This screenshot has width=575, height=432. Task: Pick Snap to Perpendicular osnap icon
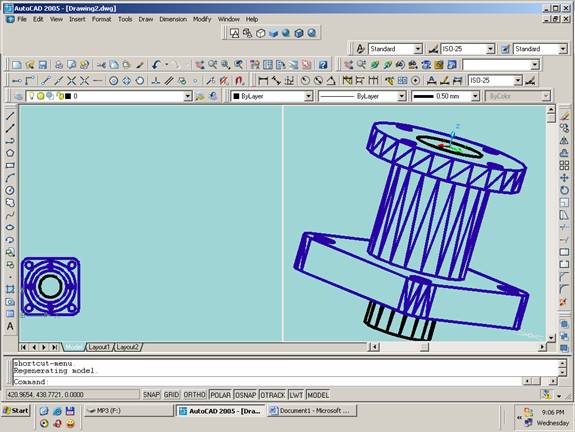156,81
